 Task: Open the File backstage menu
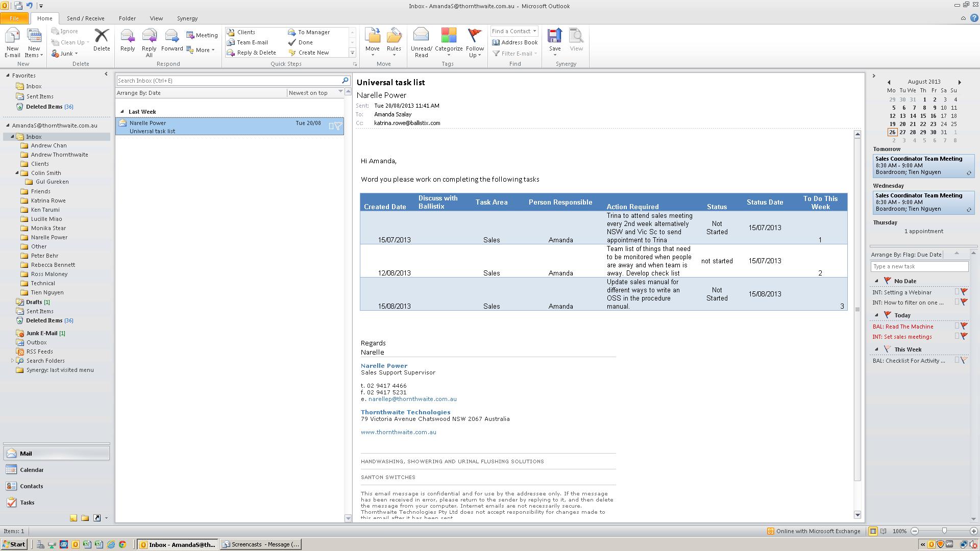[14, 18]
